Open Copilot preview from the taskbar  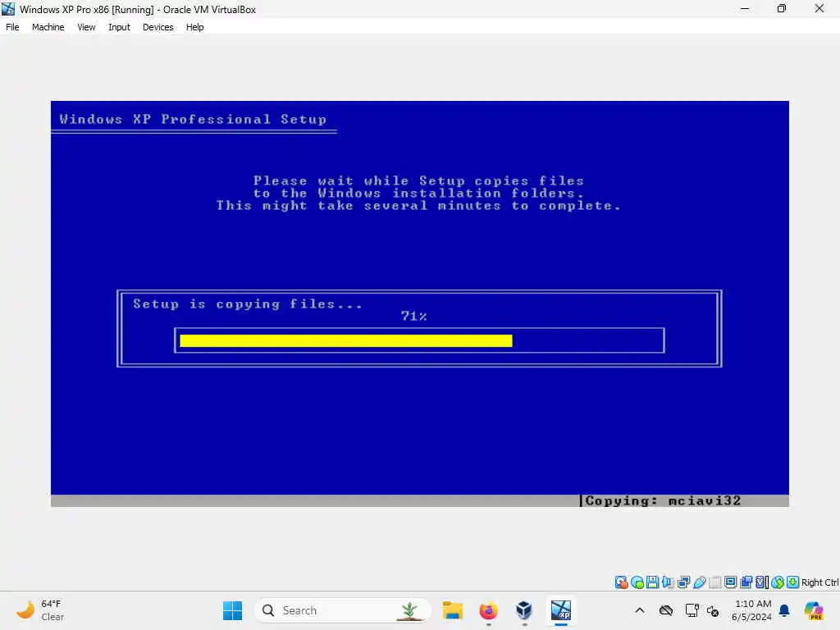[814, 610]
